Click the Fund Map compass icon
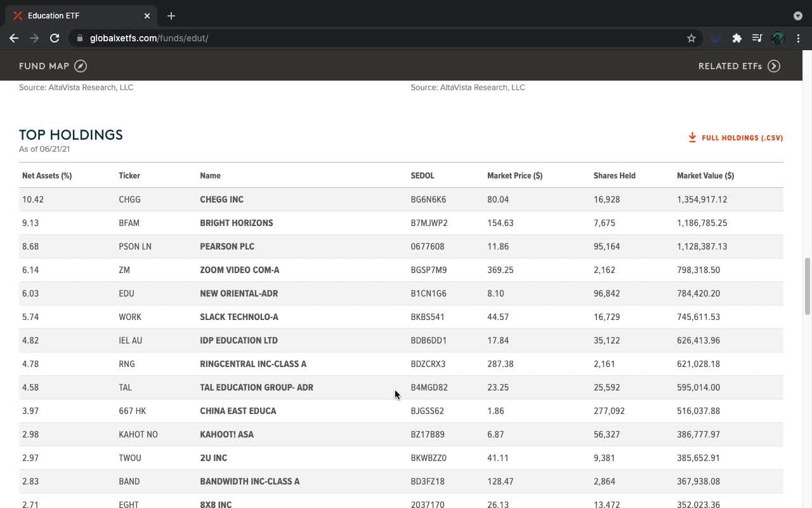Image resolution: width=812 pixels, height=508 pixels. tap(81, 66)
